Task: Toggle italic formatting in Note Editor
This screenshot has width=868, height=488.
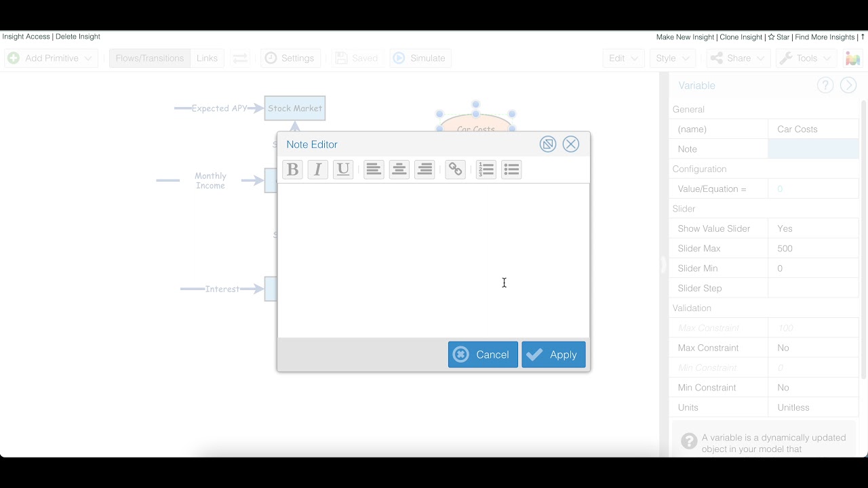Action: point(317,169)
